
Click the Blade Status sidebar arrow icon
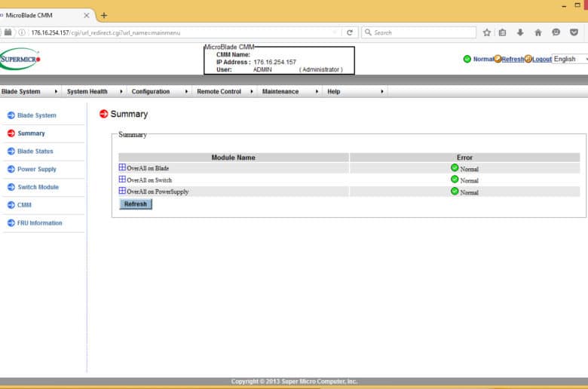coord(11,152)
